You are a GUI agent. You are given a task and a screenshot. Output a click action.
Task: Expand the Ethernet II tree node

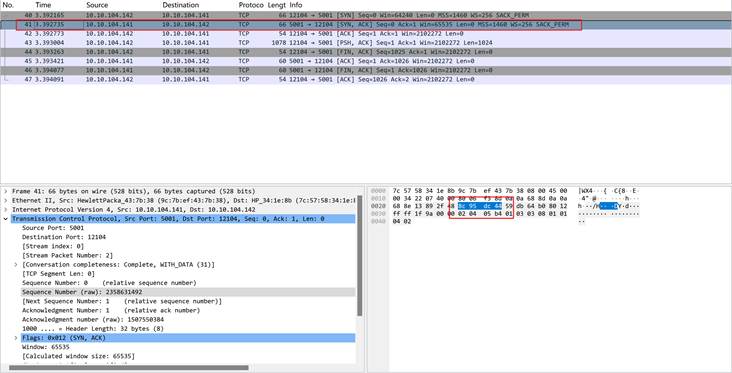click(6, 201)
